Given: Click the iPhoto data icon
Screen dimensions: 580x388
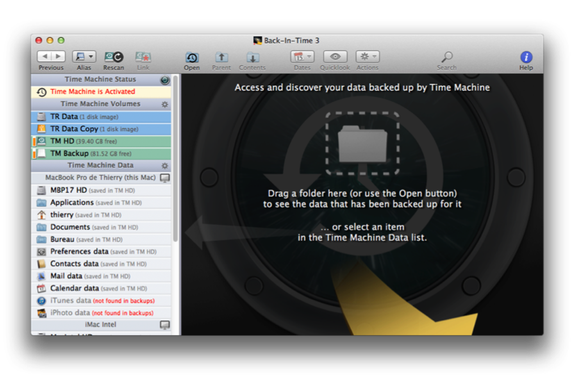Looking at the screenshot, I should (41, 313).
